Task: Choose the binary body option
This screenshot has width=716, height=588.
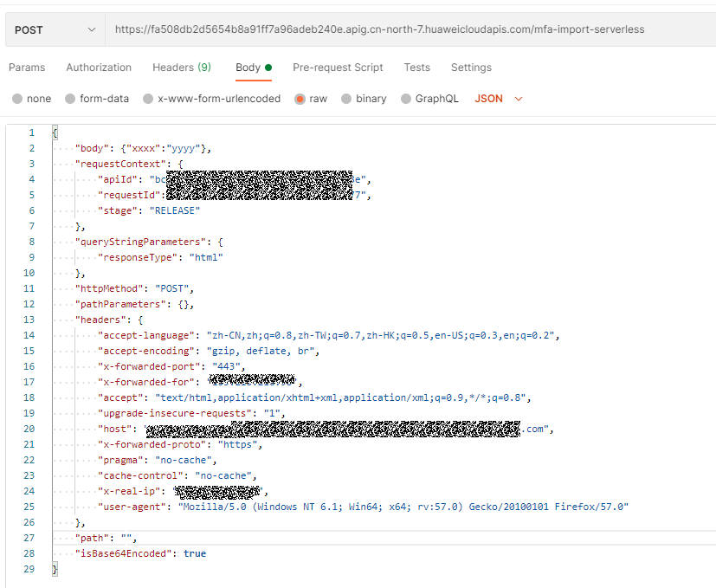Action: 346,99
